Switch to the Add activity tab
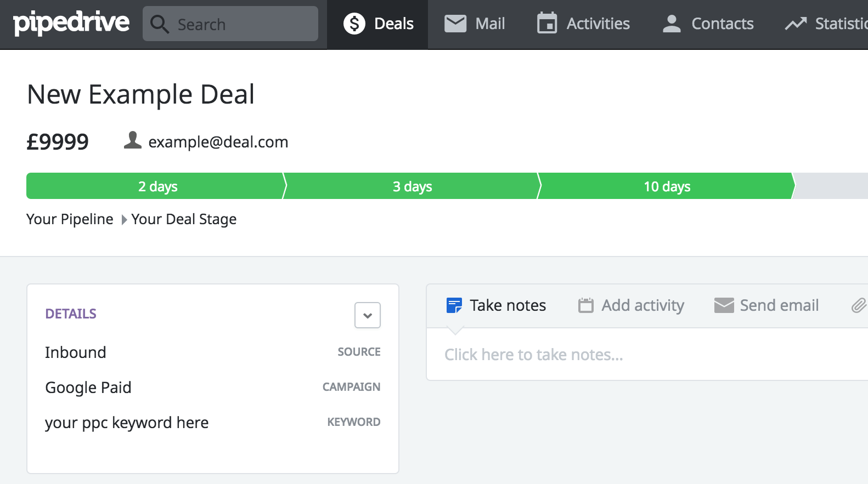868x484 pixels. (631, 305)
